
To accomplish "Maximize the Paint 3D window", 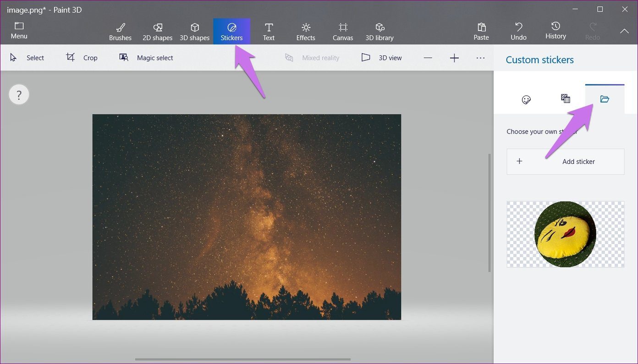I will click(x=600, y=9).
